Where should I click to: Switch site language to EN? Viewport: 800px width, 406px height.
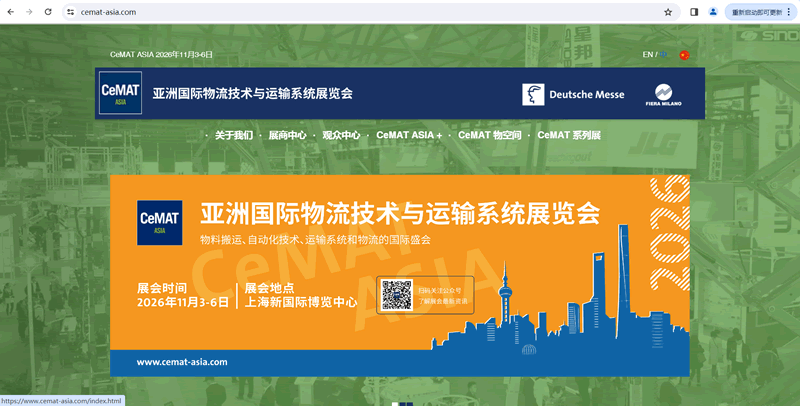click(647, 54)
